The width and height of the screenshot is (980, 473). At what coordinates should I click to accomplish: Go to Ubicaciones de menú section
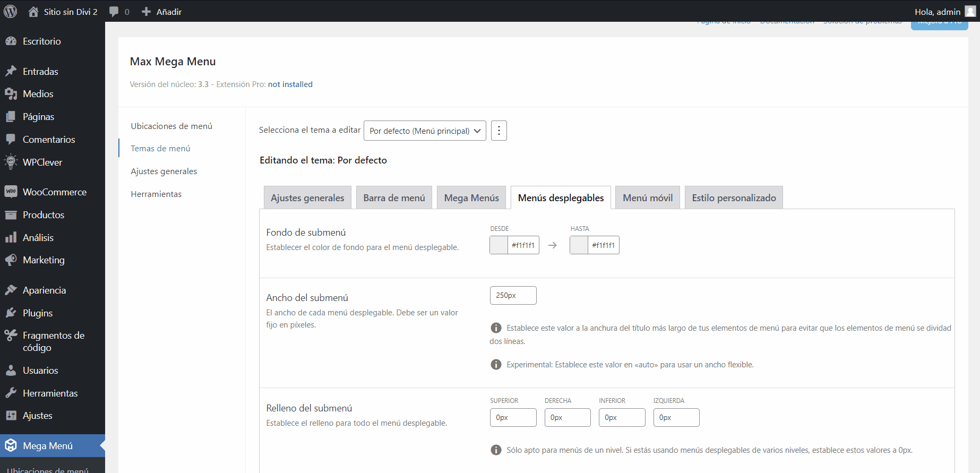coord(171,126)
